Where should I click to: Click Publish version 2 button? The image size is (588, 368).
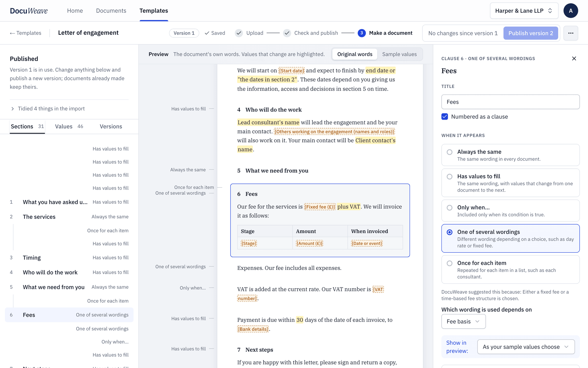[531, 33]
